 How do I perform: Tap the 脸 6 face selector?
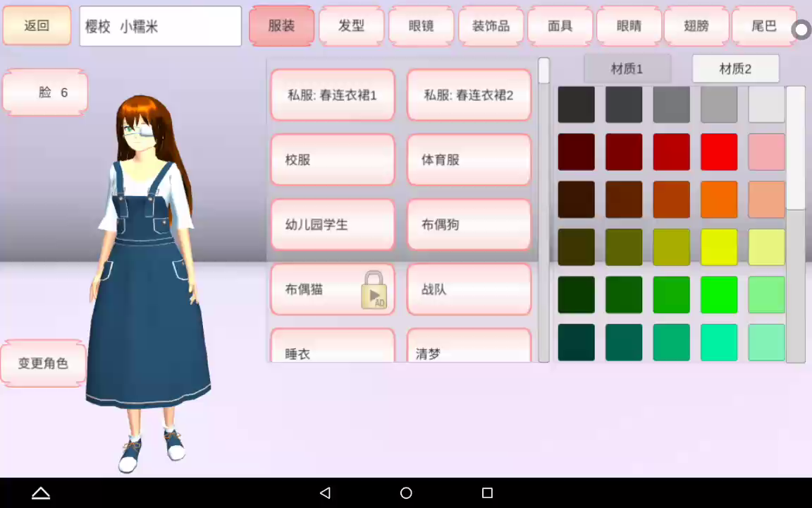pos(45,92)
